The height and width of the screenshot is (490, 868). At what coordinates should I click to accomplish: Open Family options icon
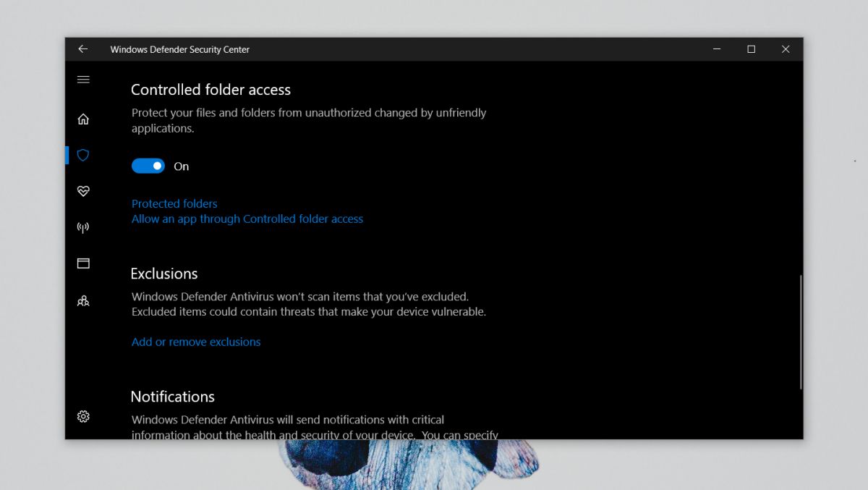click(83, 300)
